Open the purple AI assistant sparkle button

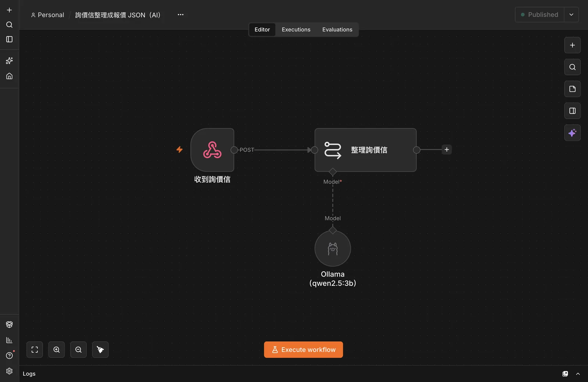point(572,133)
